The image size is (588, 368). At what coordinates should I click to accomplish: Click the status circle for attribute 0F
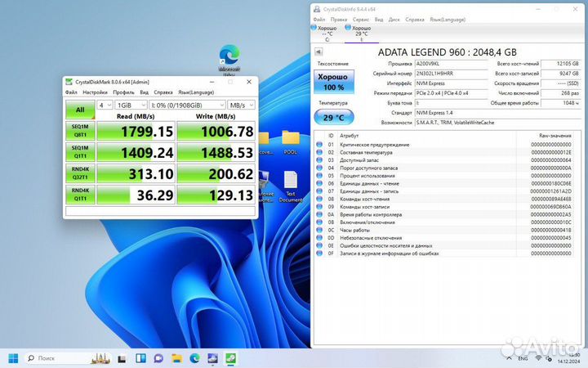[319, 254]
